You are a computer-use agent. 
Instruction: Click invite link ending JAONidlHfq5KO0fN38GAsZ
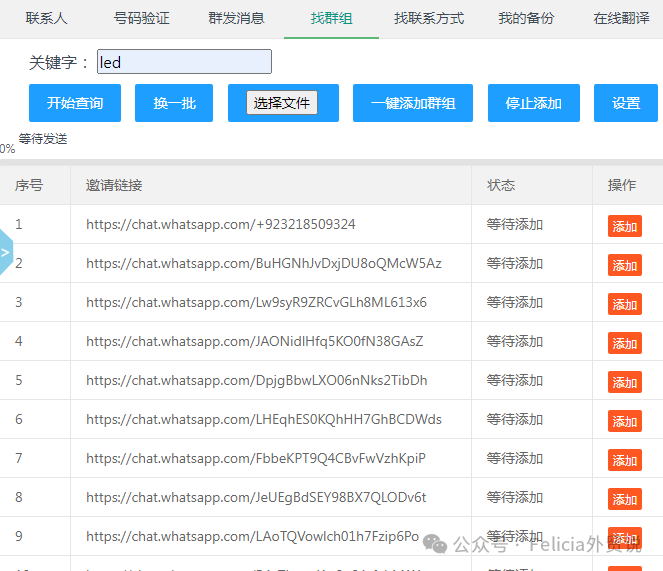tap(255, 341)
